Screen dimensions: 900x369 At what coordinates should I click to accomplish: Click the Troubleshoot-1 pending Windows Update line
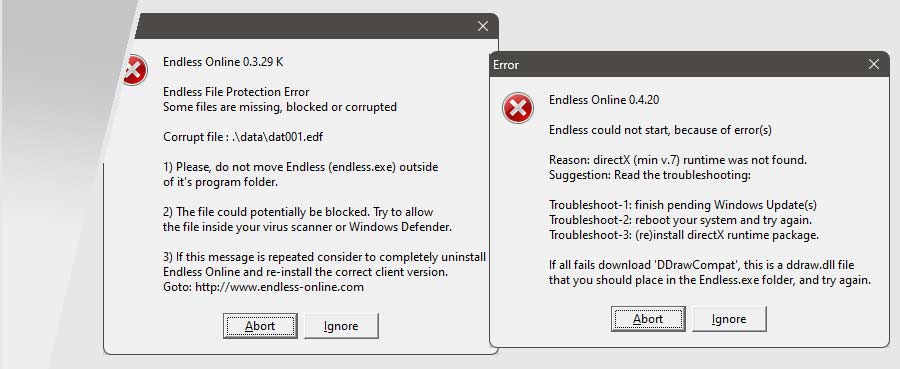tap(682, 205)
